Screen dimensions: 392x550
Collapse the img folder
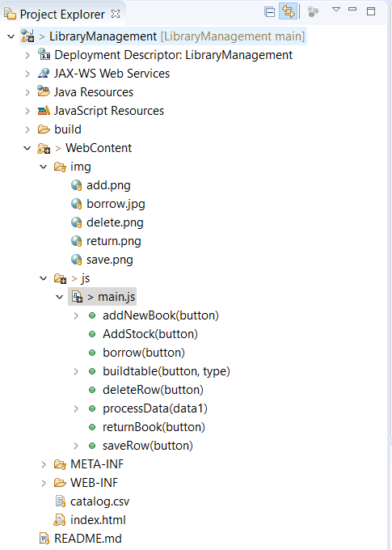(x=43, y=167)
